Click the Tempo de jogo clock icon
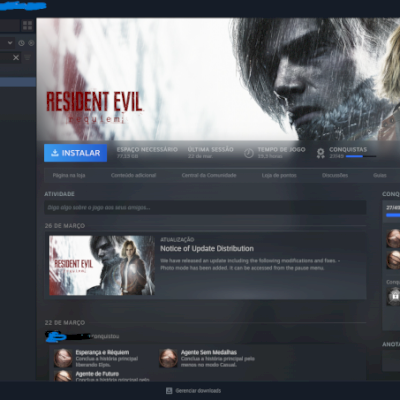This screenshot has width=400, height=400. coord(249,153)
